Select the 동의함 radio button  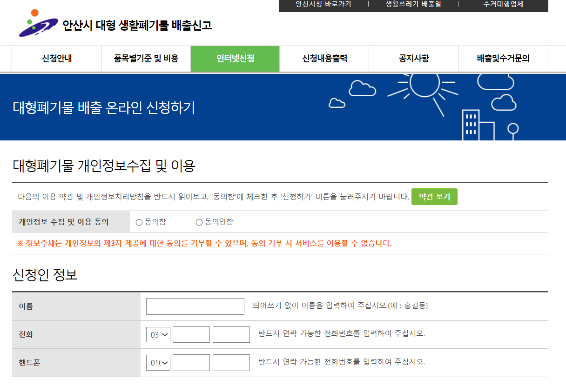click(138, 222)
